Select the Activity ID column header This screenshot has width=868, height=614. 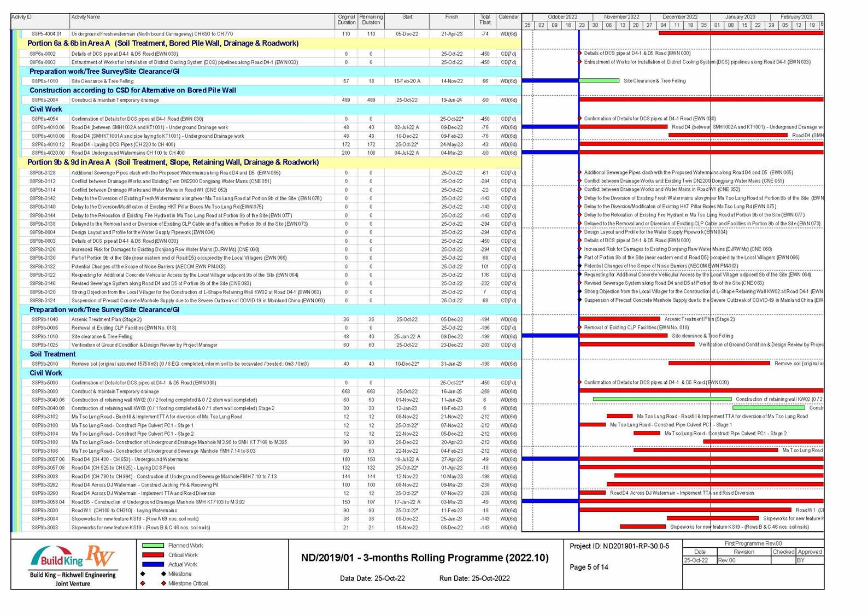click(40, 21)
